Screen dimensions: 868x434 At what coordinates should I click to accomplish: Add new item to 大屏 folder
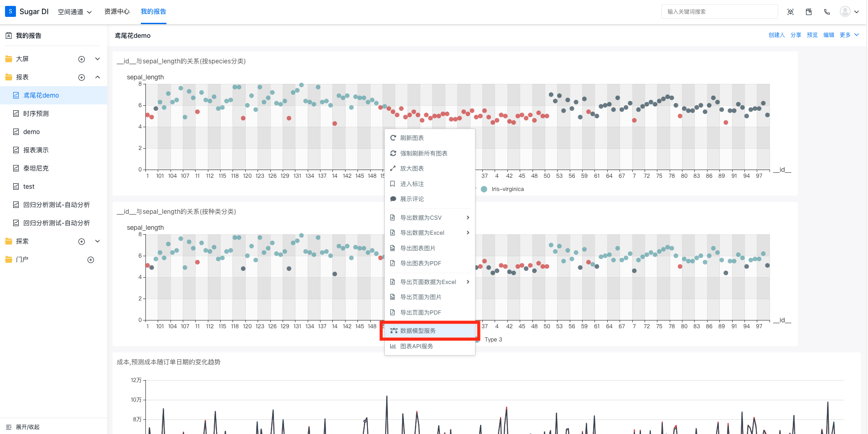[82, 59]
